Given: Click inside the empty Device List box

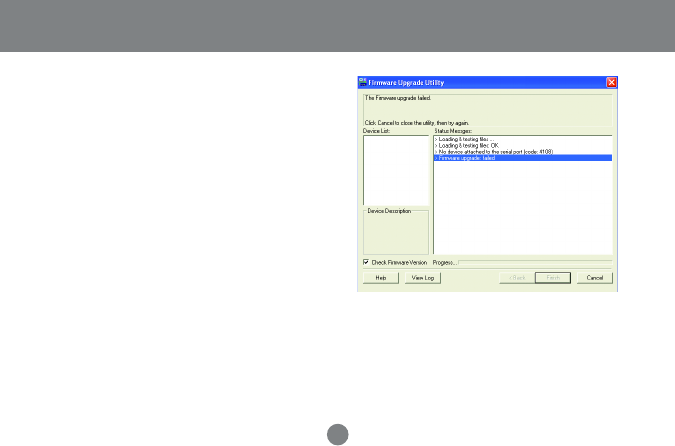Looking at the screenshot, I should (x=396, y=170).
